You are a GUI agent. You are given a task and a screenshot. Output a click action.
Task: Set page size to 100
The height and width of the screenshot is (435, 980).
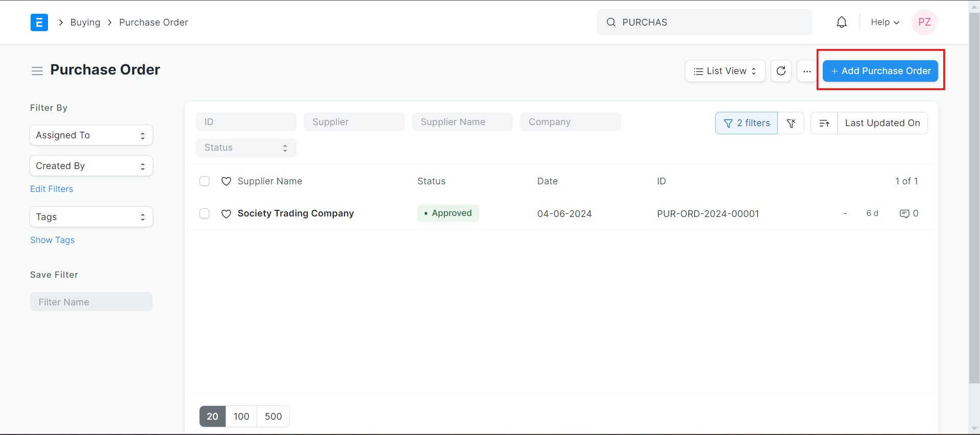[x=241, y=417]
